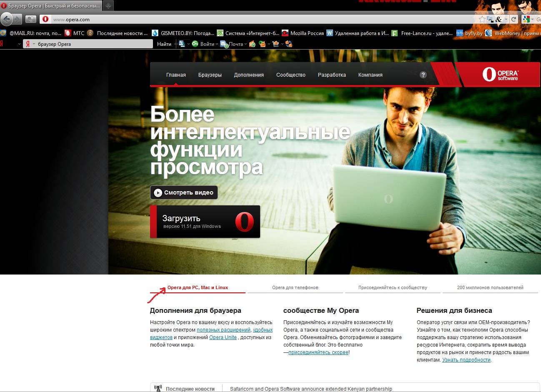Switch to Opera для телефонов tab

[x=295, y=287]
